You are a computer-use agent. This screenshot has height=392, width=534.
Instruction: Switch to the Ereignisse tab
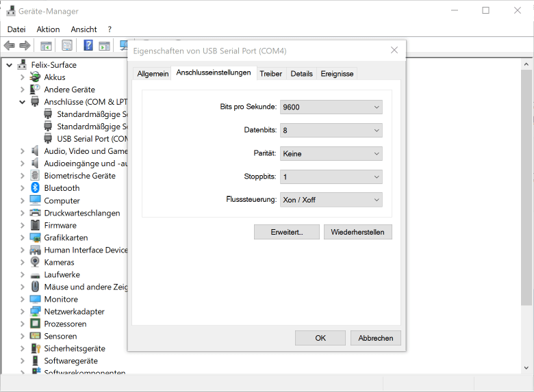[337, 74]
